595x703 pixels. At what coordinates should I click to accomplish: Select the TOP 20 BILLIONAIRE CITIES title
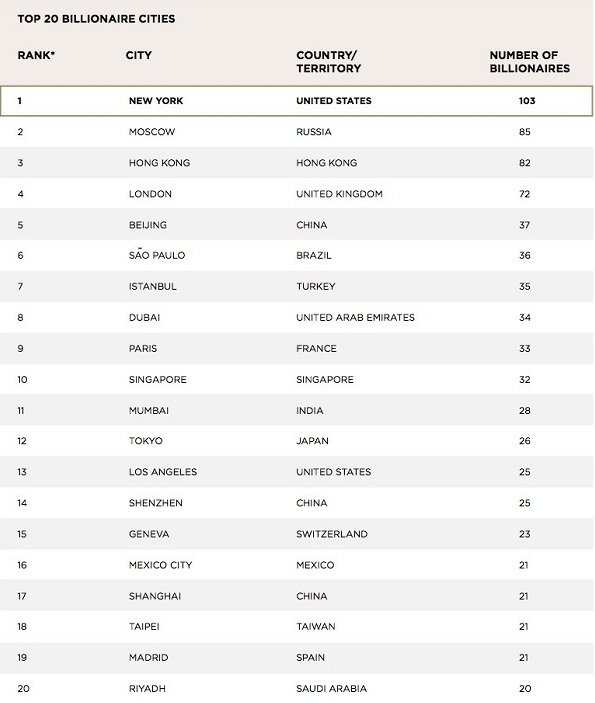[96, 19]
